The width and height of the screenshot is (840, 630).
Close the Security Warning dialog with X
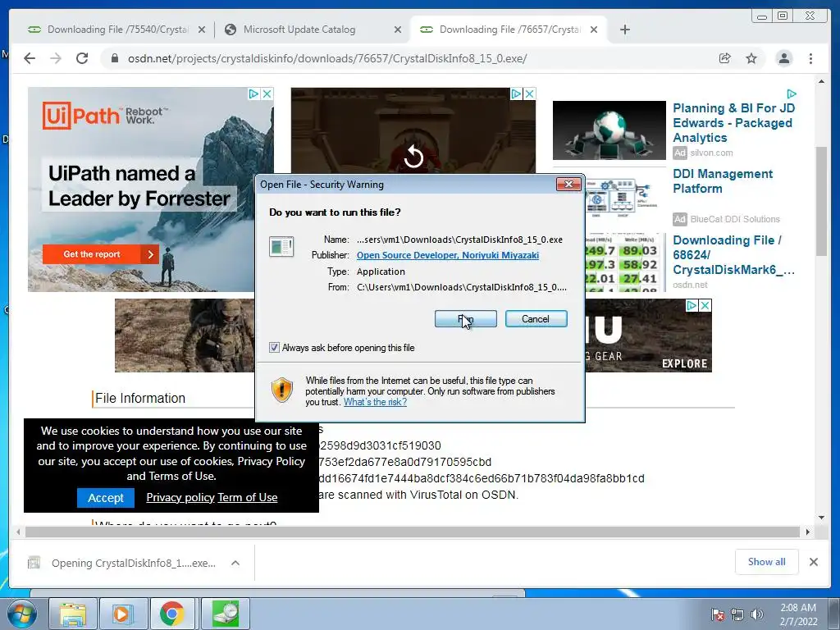coord(568,185)
